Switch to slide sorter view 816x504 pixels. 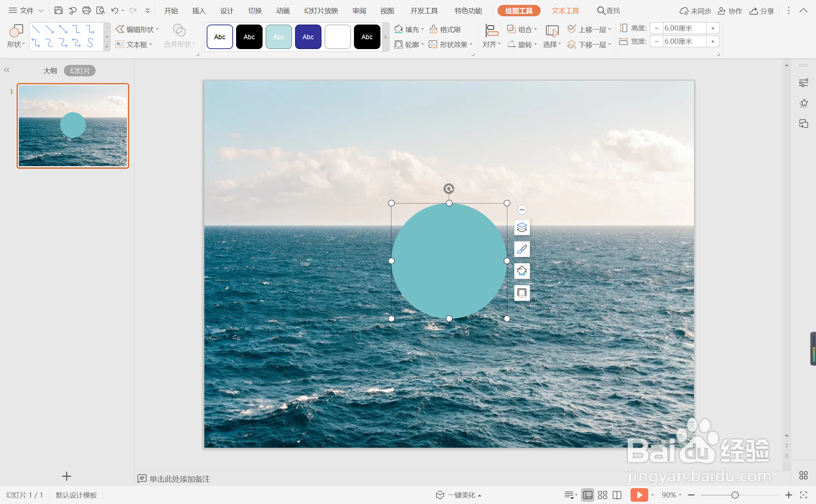pyautogui.click(x=603, y=495)
